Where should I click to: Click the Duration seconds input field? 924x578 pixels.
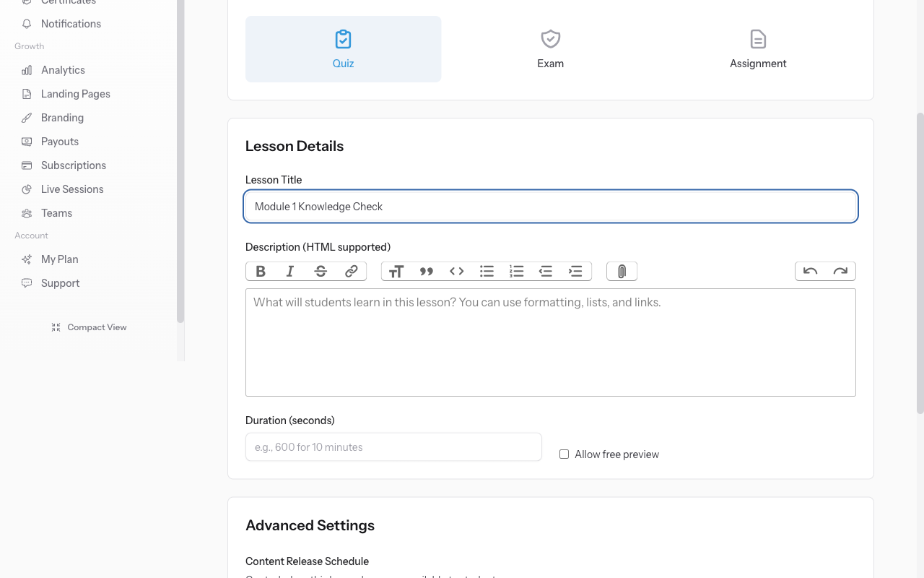393,447
